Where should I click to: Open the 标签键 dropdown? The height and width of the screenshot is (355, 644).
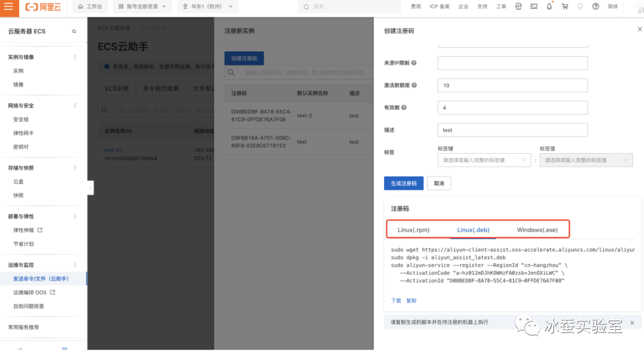[x=484, y=160]
